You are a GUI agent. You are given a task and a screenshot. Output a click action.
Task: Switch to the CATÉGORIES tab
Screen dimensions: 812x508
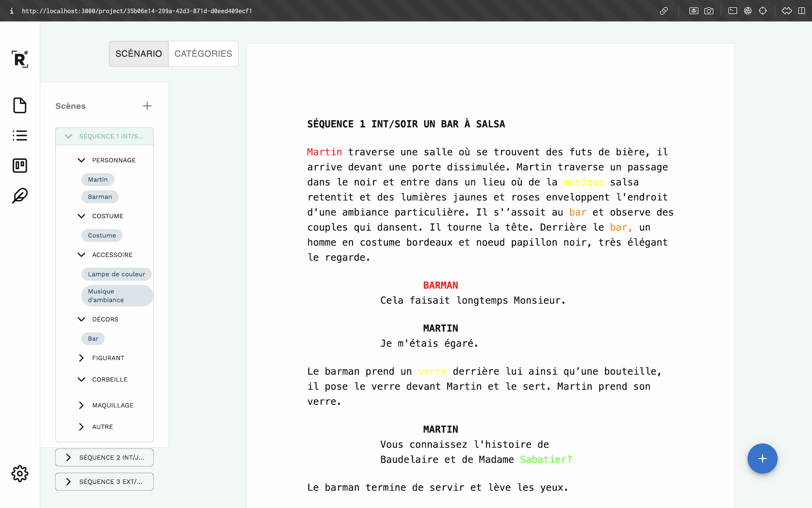tap(203, 53)
